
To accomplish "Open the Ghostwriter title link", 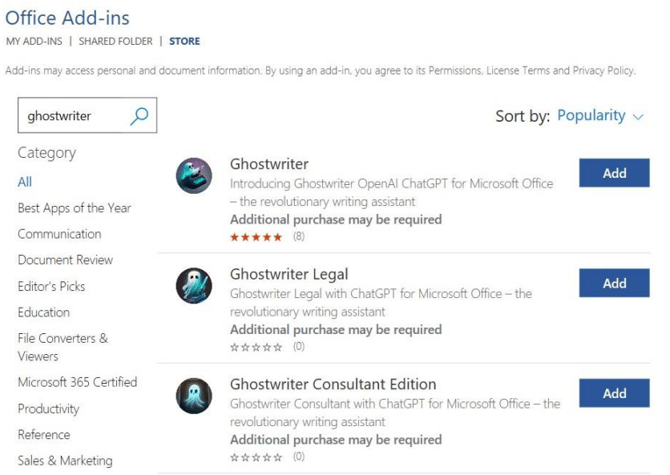I will point(269,164).
